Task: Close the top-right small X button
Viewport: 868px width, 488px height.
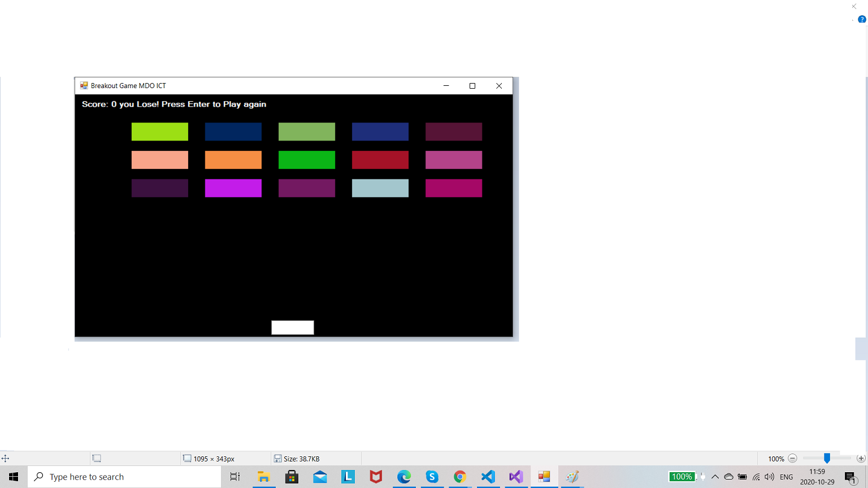Action: click(x=854, y=6)
